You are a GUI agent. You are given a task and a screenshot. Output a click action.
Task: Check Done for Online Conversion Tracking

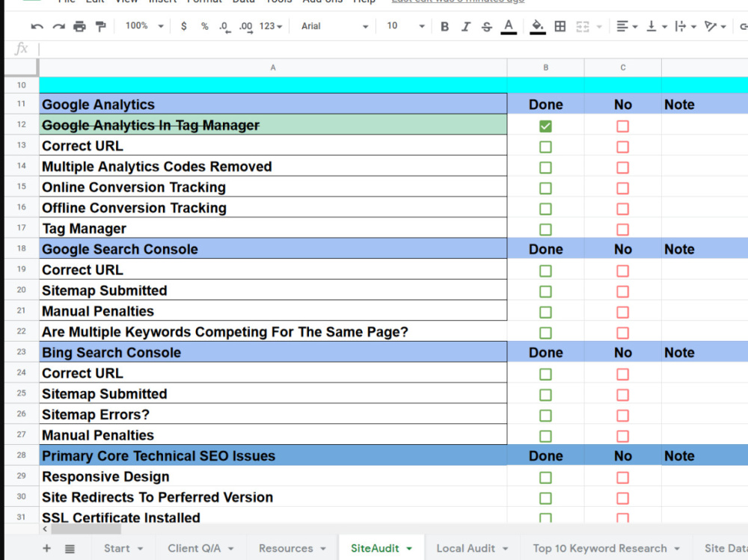pos(545,188)
